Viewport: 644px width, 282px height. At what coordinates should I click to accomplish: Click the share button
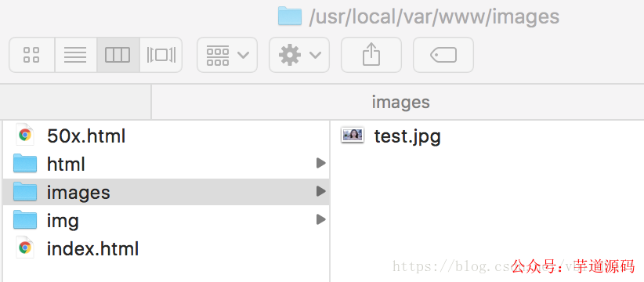tap(371, 55)
